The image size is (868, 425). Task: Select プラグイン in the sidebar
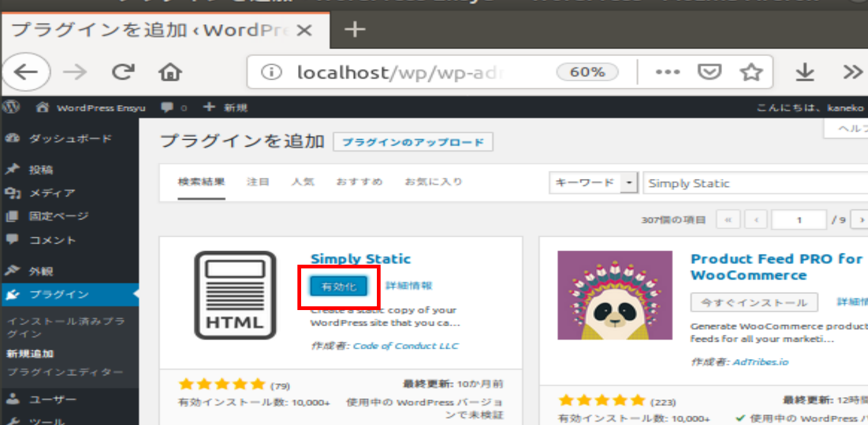[70, 295]
